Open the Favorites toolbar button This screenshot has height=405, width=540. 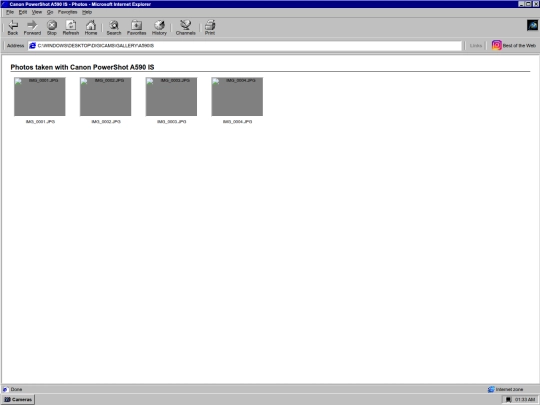(x=136, y=28)
